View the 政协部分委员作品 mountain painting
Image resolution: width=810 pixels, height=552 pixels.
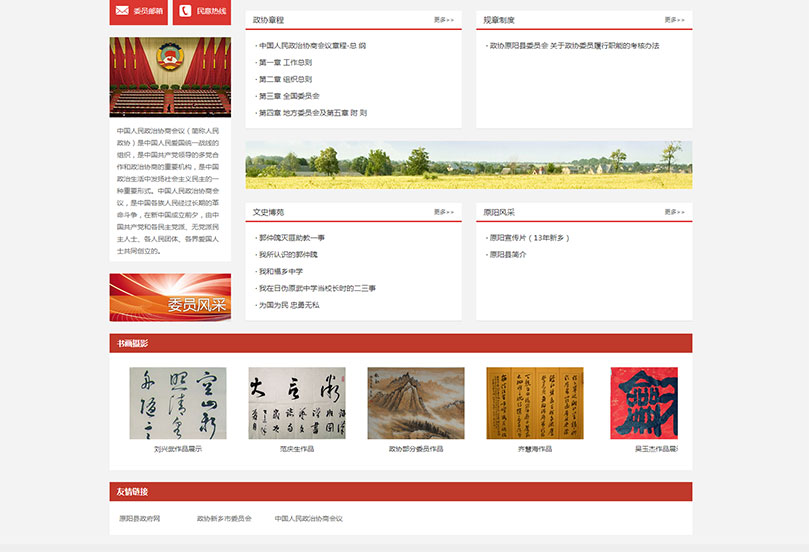415,403
